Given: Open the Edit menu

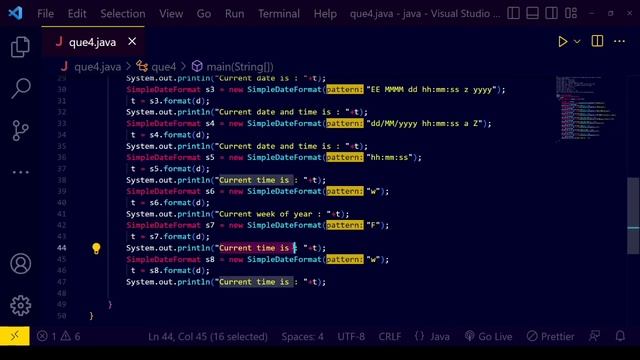Looking at the screenshot, I should [77, 13].
